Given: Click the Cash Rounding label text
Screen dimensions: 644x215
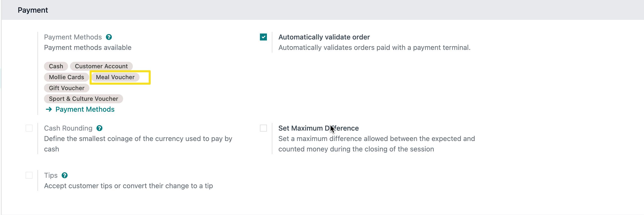Looking at the screenshot, I should [x=68, y=128].
